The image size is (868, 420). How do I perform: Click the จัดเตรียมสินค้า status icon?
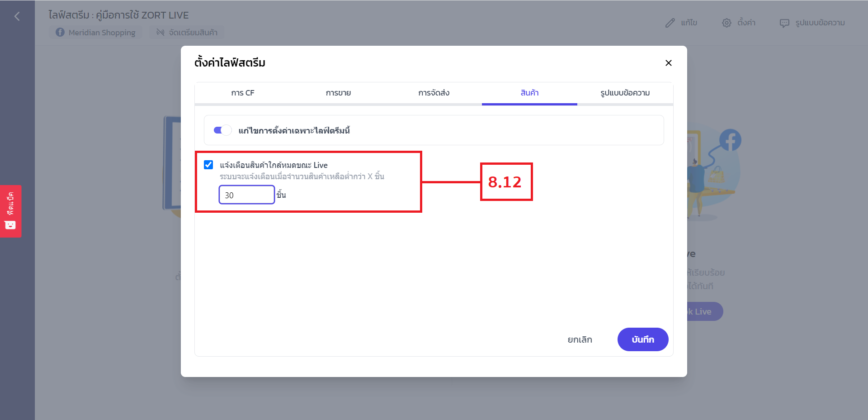[x=160, y=33]
